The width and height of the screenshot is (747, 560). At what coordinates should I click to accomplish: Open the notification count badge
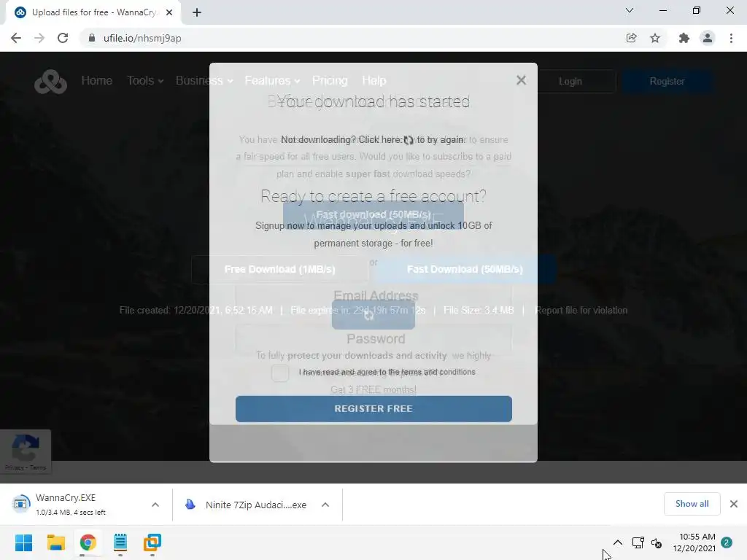pyautogui.click(x=727, y=542)
